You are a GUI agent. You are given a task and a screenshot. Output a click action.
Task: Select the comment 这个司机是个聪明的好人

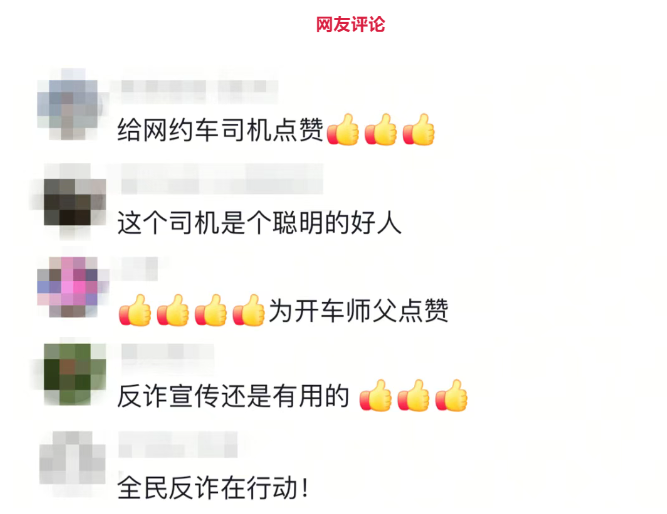click(x=259, y=223)
